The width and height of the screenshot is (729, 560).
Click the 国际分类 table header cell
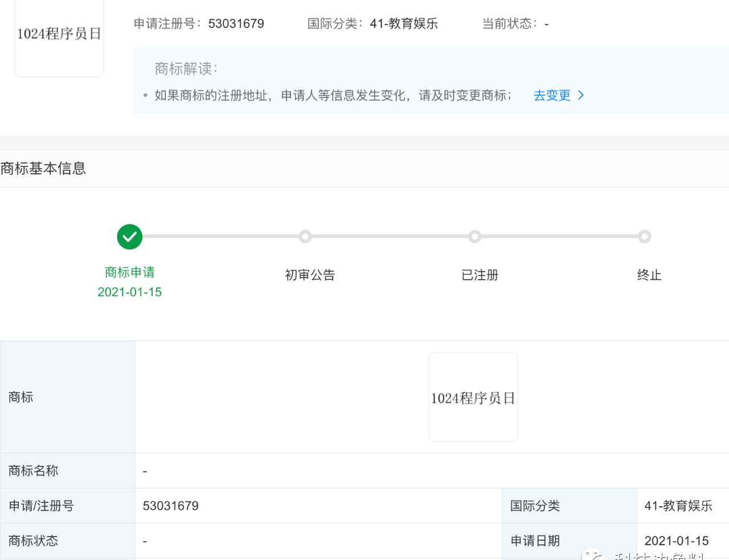click(x=570, y=506)
